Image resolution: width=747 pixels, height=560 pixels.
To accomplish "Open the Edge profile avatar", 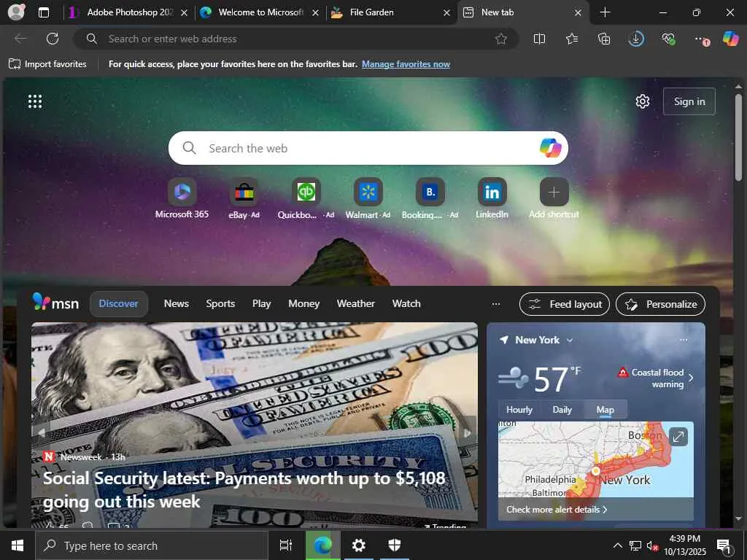I will click(16, 12).
